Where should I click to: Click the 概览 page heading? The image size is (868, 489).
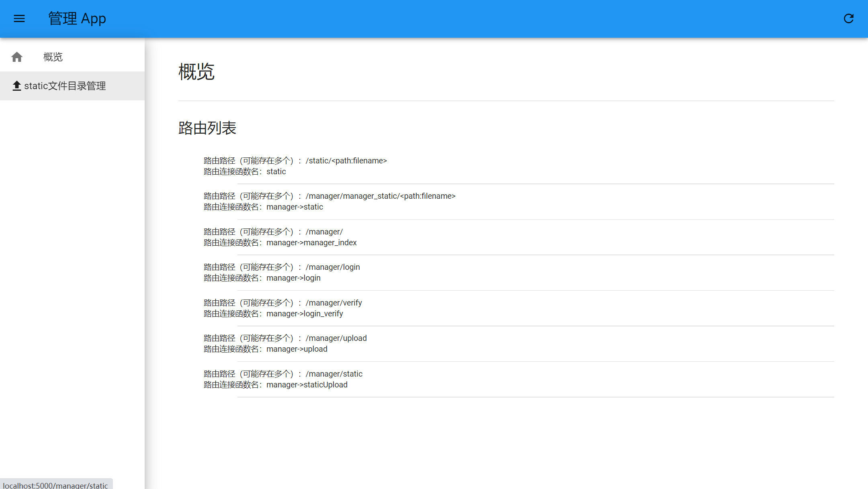click(197, 72)
